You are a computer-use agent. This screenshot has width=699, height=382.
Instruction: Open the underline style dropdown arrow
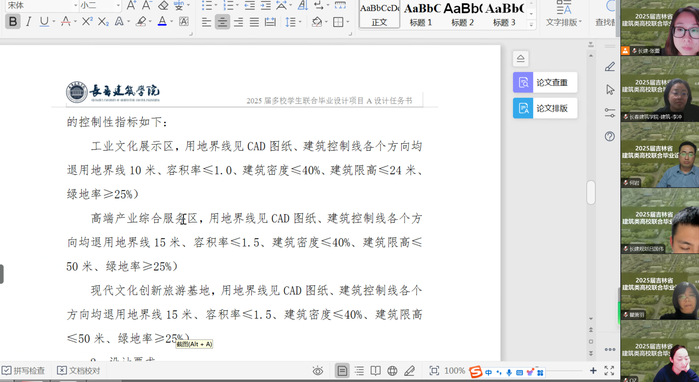coord(54,21)
